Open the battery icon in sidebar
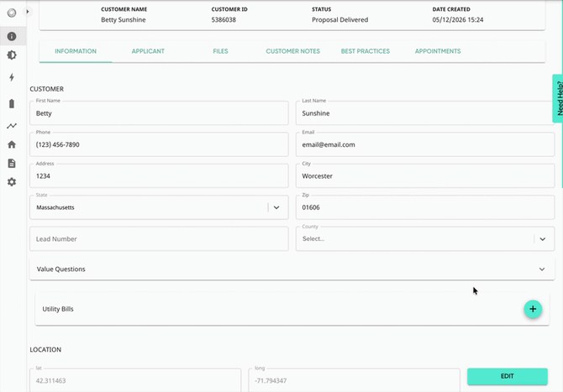This screenshot has width=563, height=392. [x=12, y=103]
